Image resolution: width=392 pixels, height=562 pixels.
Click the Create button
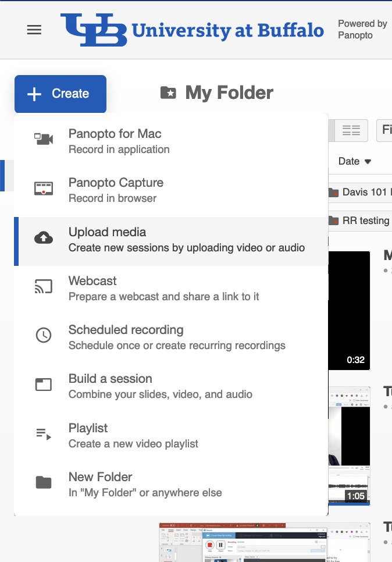pos(60,94)
